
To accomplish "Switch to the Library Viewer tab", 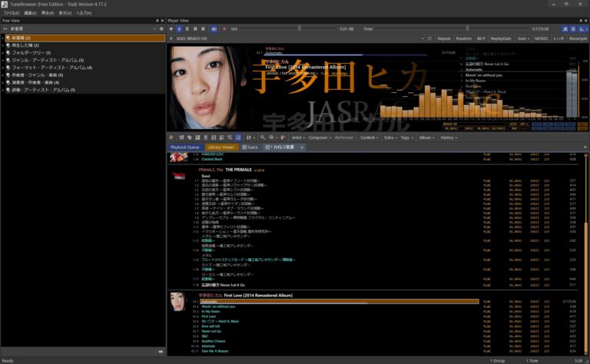I will 221,147.
